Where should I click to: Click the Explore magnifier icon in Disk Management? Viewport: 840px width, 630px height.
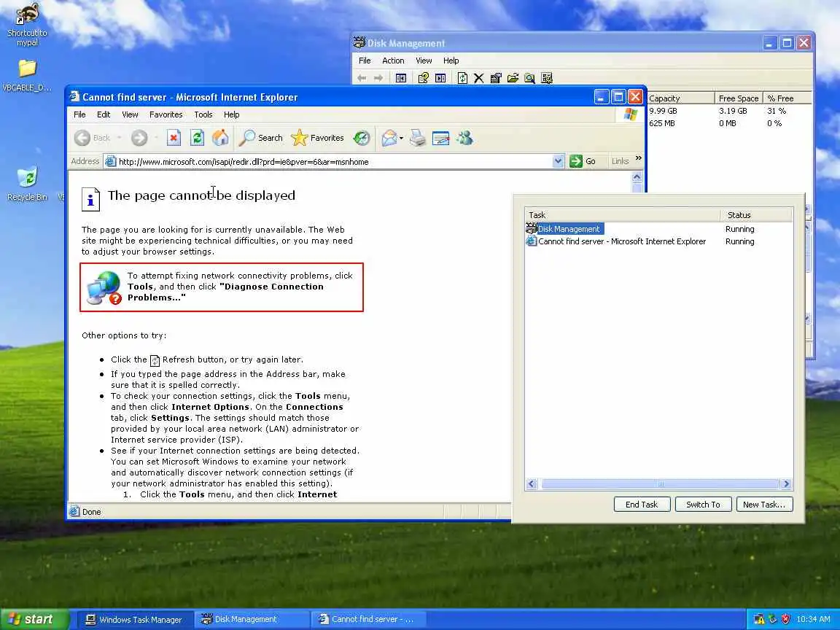(x=530, y=78)
